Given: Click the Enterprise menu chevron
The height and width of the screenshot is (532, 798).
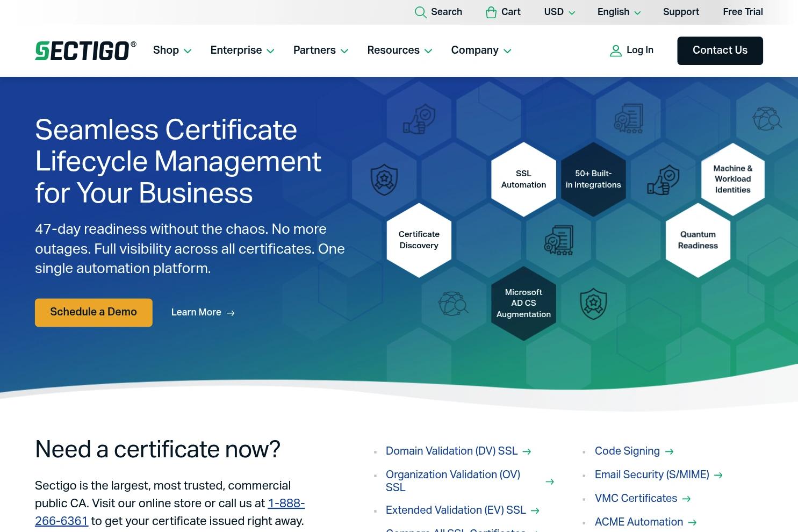Looking at the screenshot, I should pos(270,52).
